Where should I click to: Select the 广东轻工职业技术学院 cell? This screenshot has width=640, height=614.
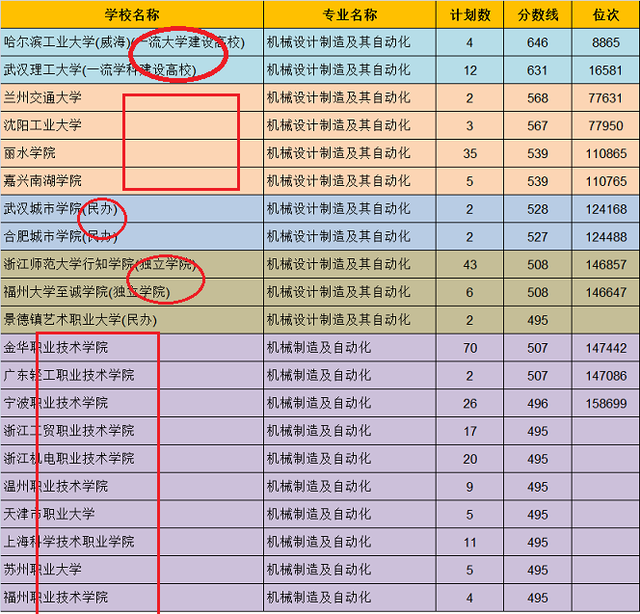click(x=132, y=376)
